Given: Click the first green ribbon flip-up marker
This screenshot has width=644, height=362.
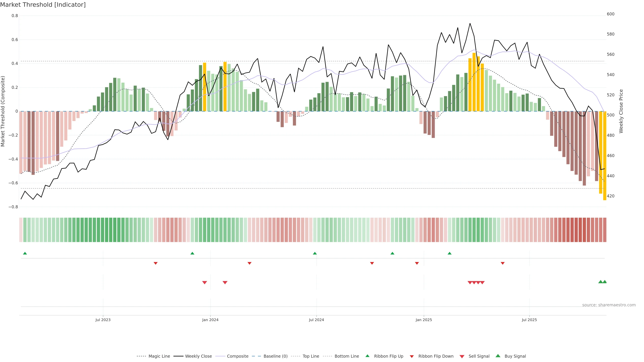Looking at the screenshot, I should (x=25, y=253).
